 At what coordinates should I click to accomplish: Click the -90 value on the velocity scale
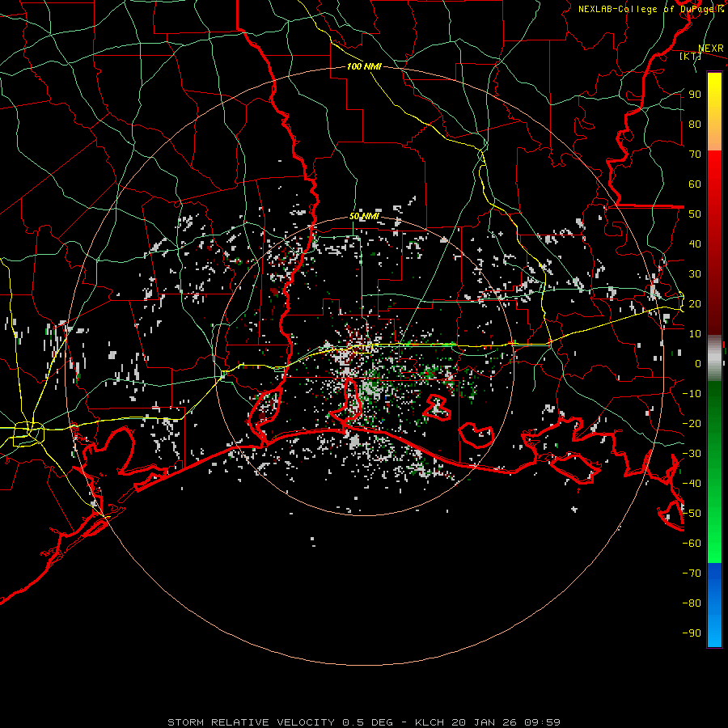692,633
